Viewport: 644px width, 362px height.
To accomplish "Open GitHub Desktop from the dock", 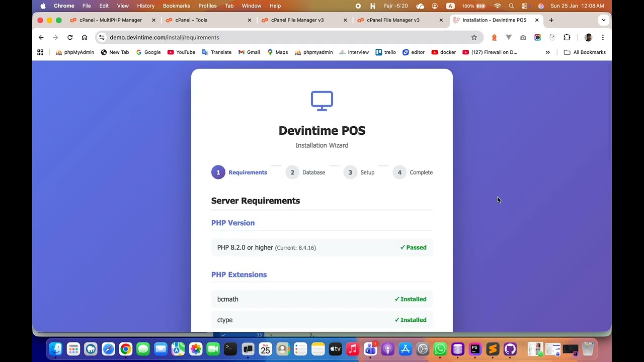I will coord(510,349).
